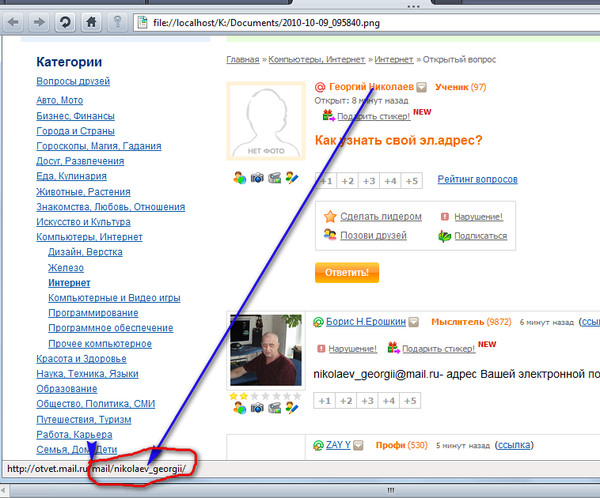Viewport: 600px width, 498px height.
Task: Open Борис Н.Ерошкин profile link
Action: tap(366, 322)
